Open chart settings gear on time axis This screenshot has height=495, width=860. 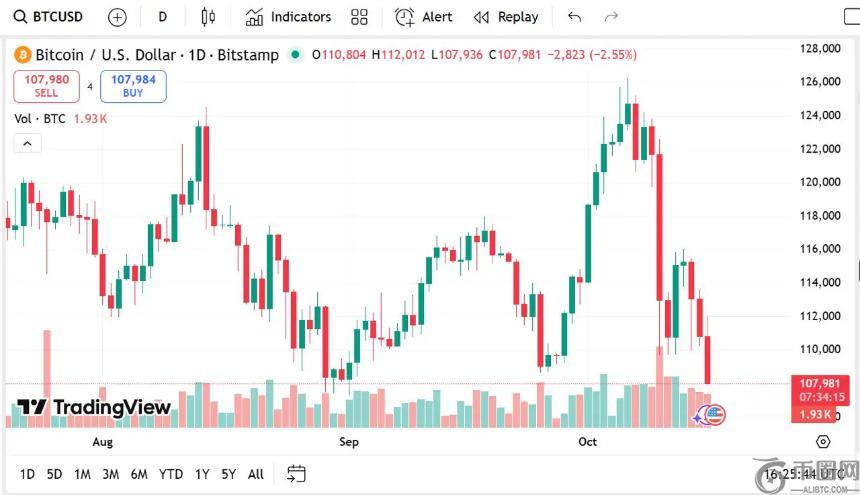pyautogui.click(x=823, y=441)
